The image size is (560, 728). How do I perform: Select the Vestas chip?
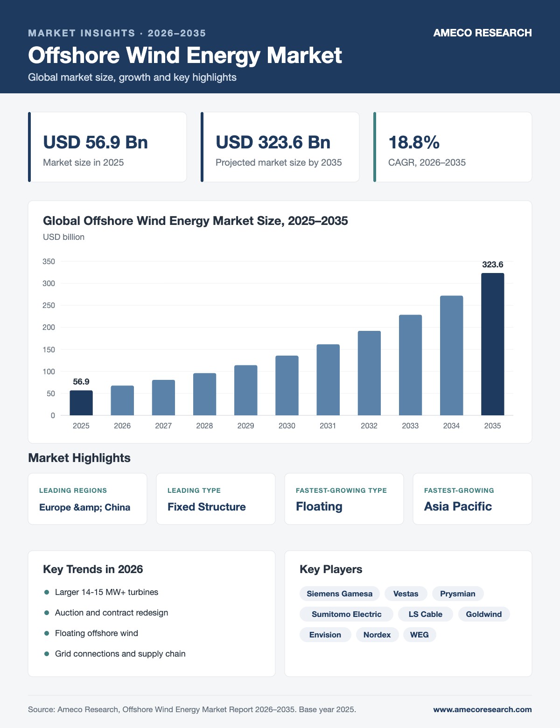click(x=406, y=594)
